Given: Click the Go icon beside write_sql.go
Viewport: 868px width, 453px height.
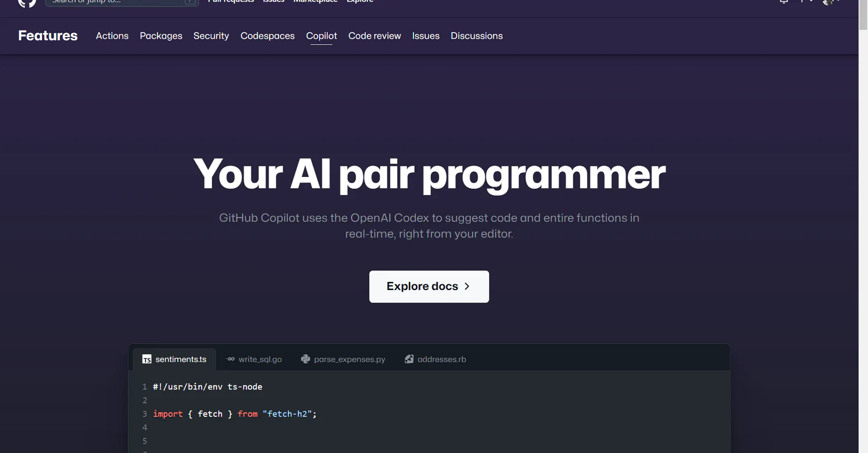Looking at the screenshot, I should 230,359.
